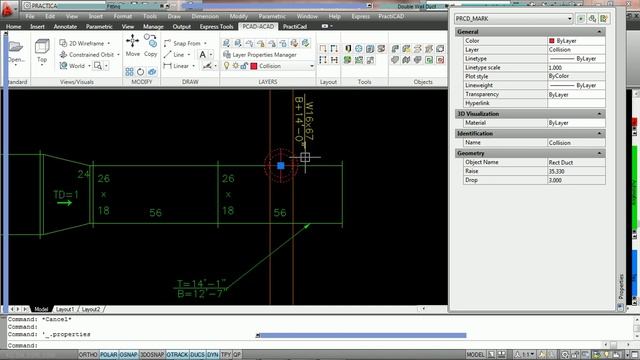Collapse the 3D Visualization section
This screenshot has height=360, width=640.
pos(599,114)
